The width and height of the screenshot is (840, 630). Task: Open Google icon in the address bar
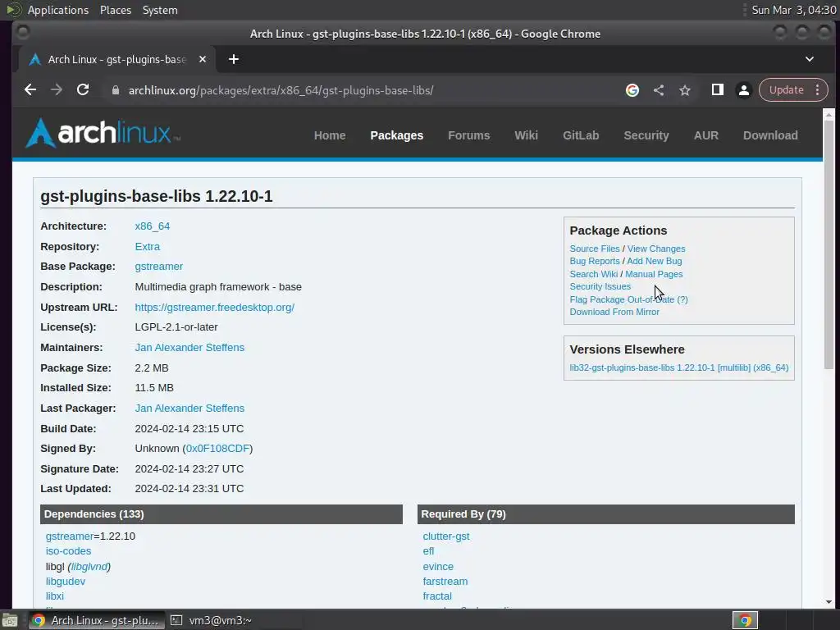[632, 90]
